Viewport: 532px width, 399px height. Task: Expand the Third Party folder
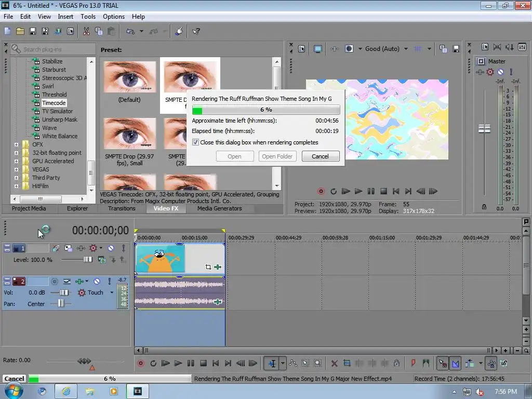click(16, 178)
